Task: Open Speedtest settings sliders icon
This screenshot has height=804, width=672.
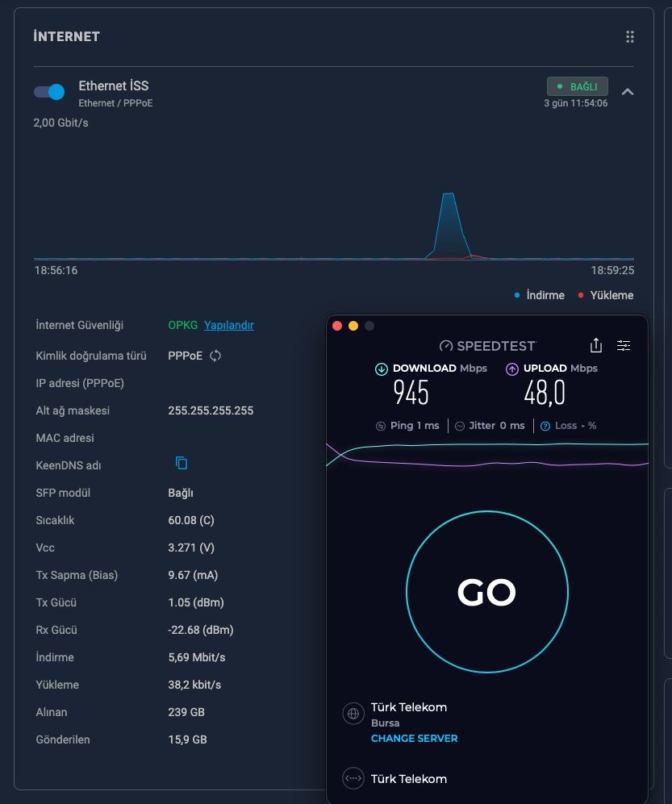Action: (624, 346)
